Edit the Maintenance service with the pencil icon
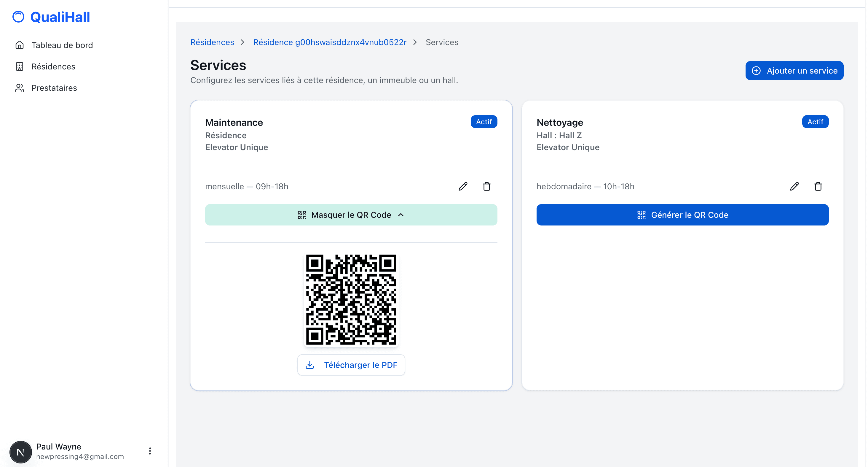Image resolution: width=868 pixels, height=467 pixels. (x=463, y=186)
